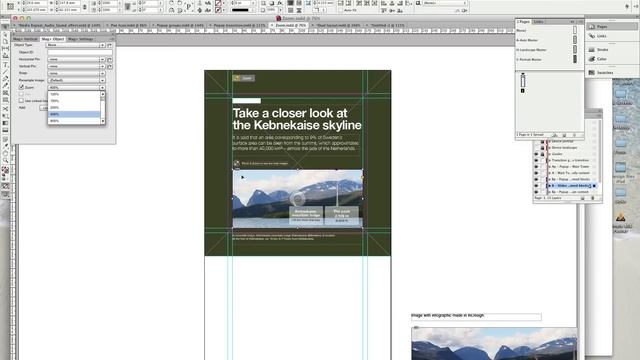The image size is (640, 360).
Task: Open the Snap dropdown
Action: pos(76,73)
